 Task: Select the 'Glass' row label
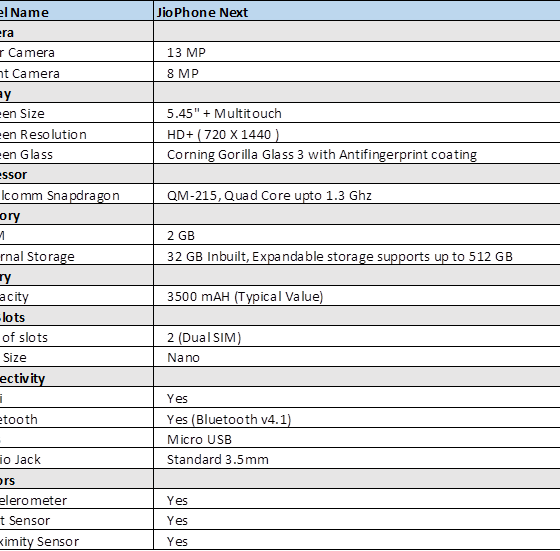pyautogui.click(x=36, y=155)
